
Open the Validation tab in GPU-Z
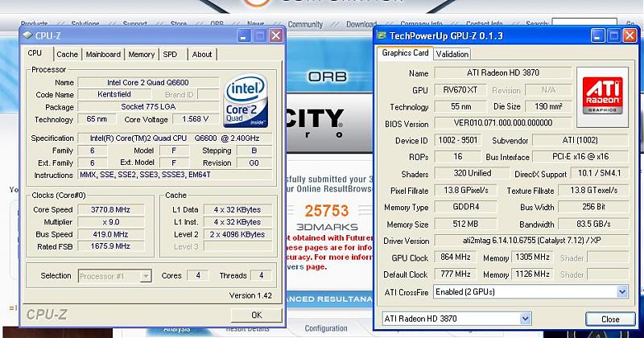(x=452, y=54)
